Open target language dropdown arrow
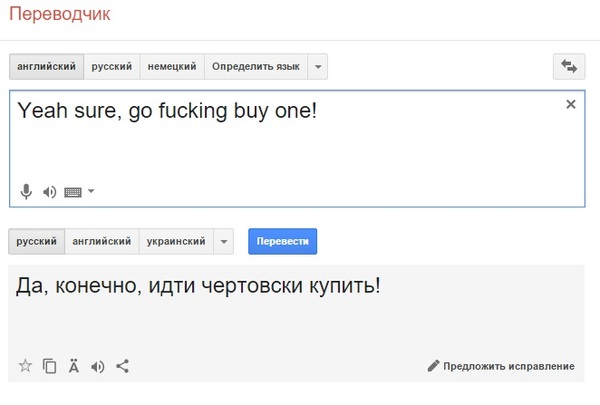This screenshot has height=405, width=600. click(x=224, y=242)
